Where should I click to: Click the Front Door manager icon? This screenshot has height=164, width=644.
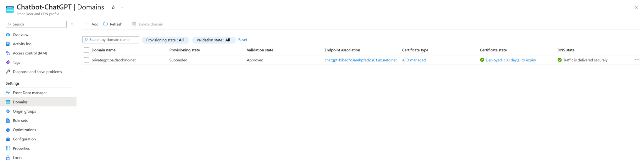click(x=8, y=93)
